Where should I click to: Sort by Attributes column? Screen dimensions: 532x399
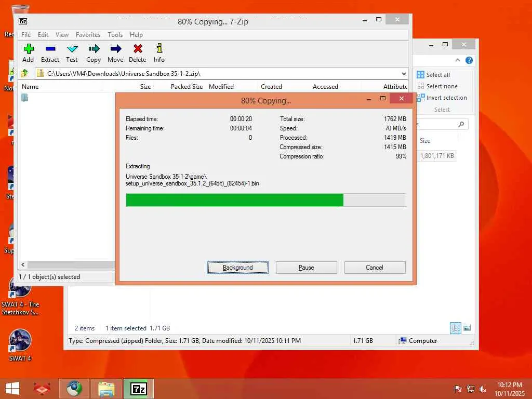point(395,87)
